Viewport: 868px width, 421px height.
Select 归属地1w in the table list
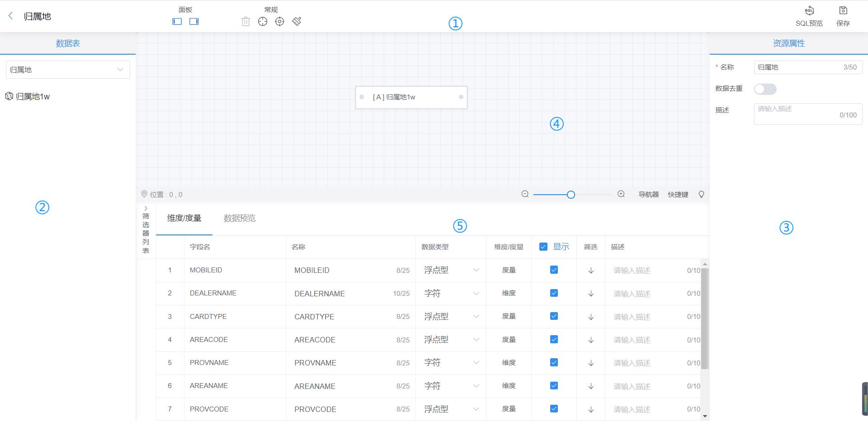coord(33,97)
